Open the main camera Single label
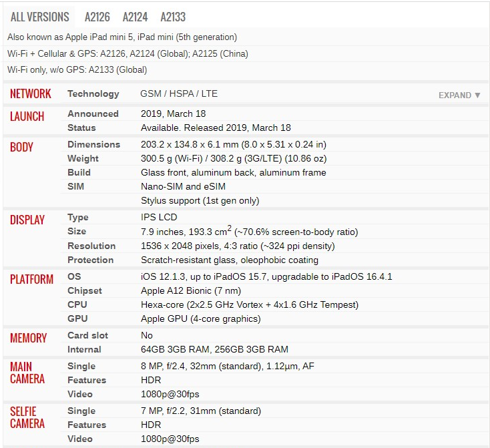 click(x=81, y=366)
